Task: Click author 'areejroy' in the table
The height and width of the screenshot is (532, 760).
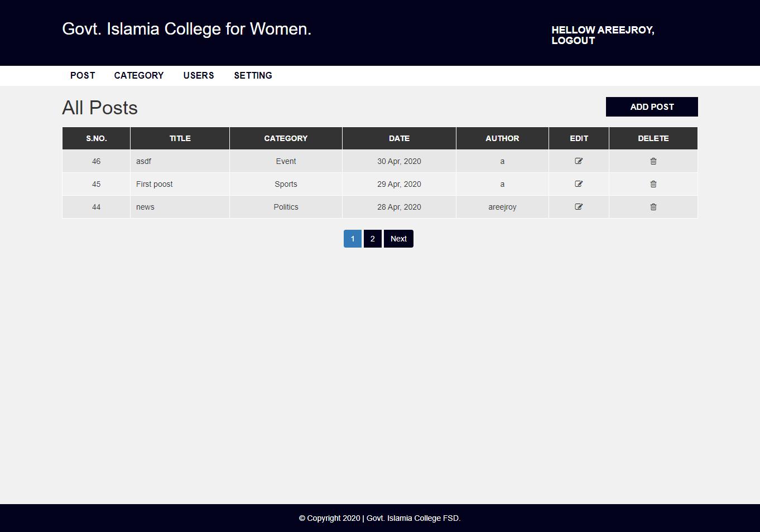Action: (x=502, y=207)
